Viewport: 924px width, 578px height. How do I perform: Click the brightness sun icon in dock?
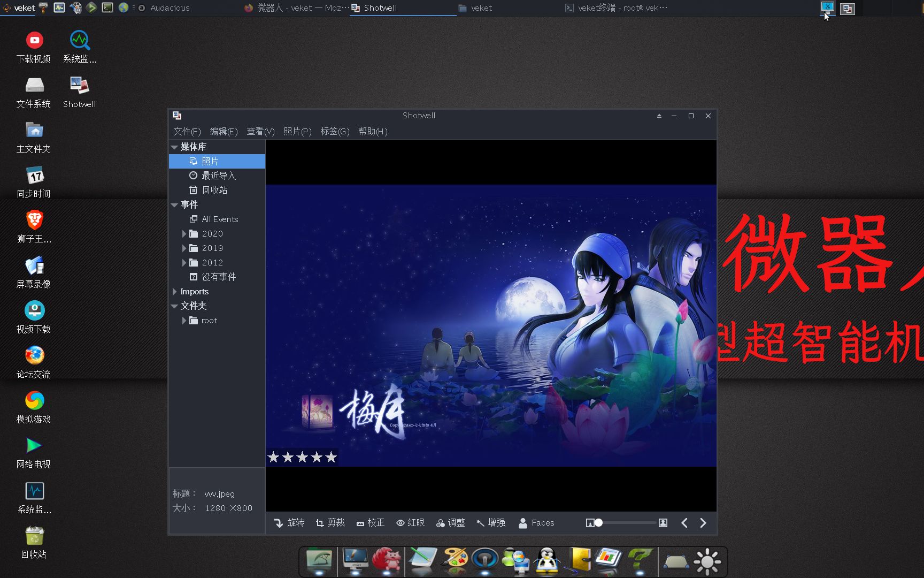pyautogui.click(x=707, y=561)
